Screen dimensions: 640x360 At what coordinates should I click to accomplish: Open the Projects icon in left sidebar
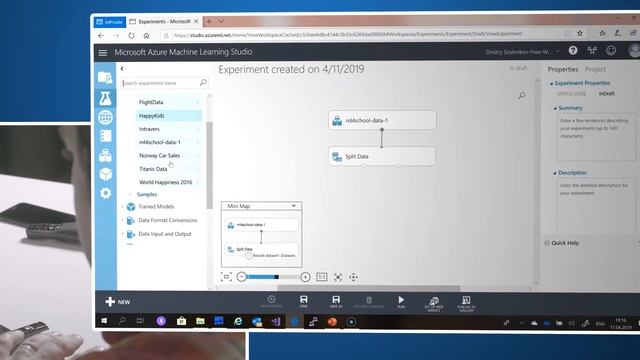105,77
